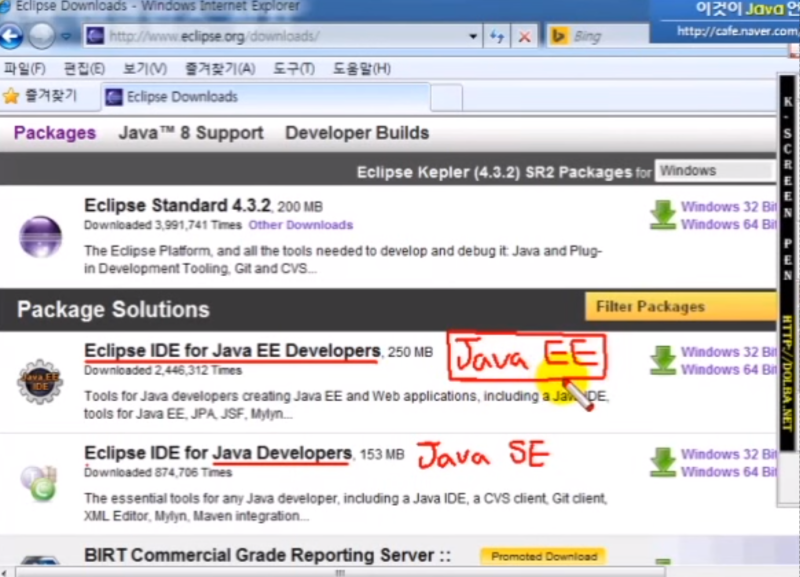Click the Filter Packages button
The image size is (800, 577).
tap(681, 307)
